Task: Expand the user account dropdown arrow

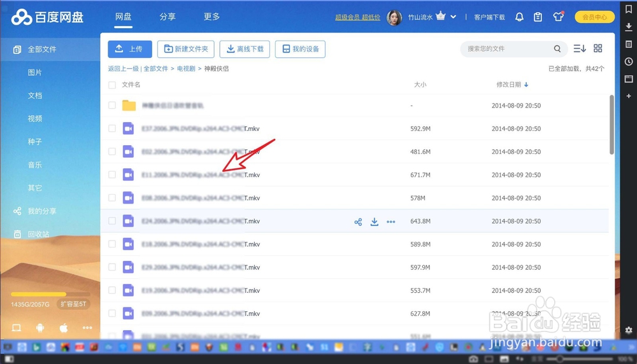Action: [x=454, y=17]
